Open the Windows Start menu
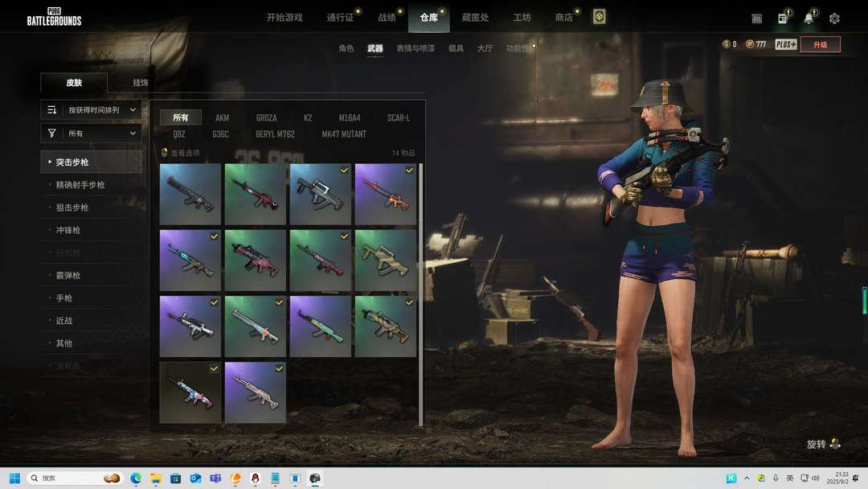This screenshot has width=868, height=489. click(14, 478)
